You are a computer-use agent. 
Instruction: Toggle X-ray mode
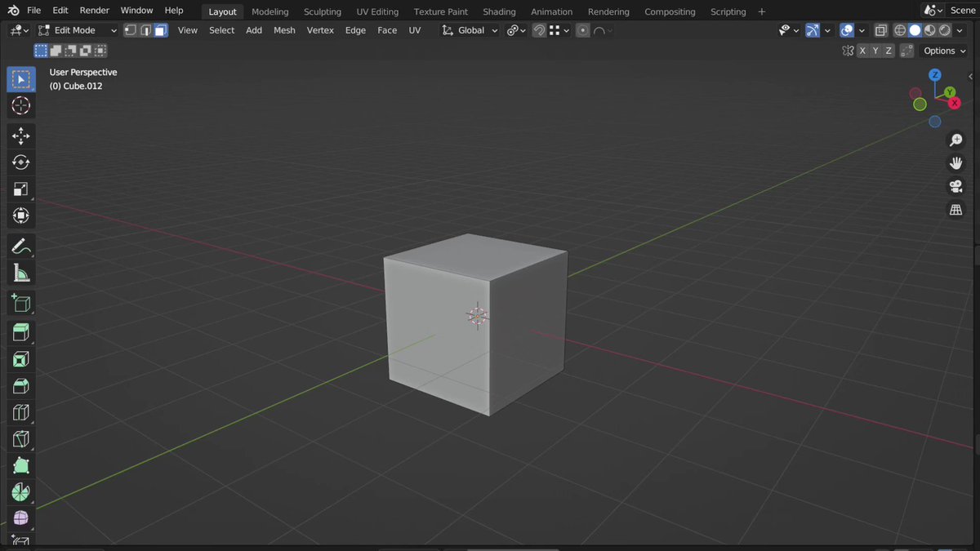click(x=880, y=30)
